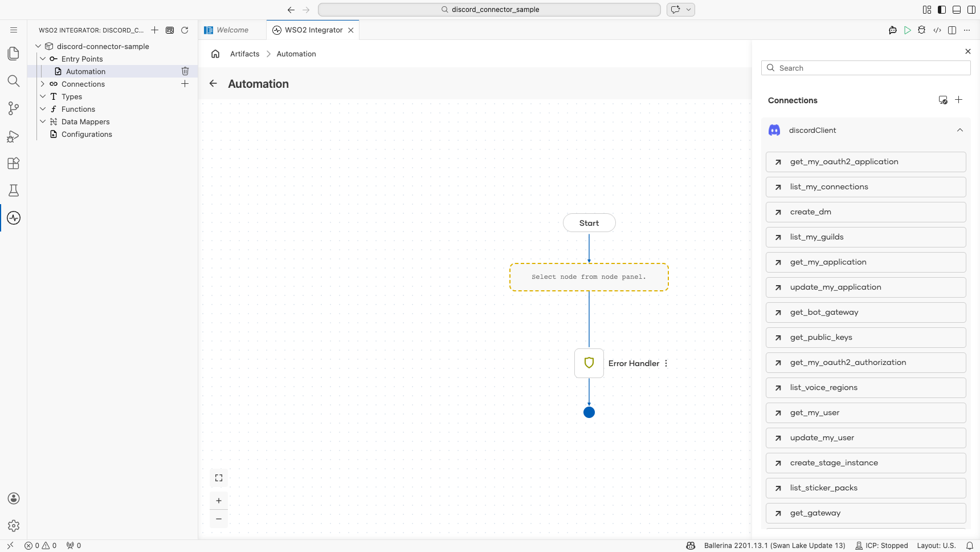Click the Start node in the diagram
The image size is (980, 552).
click(x=589, y=223)
